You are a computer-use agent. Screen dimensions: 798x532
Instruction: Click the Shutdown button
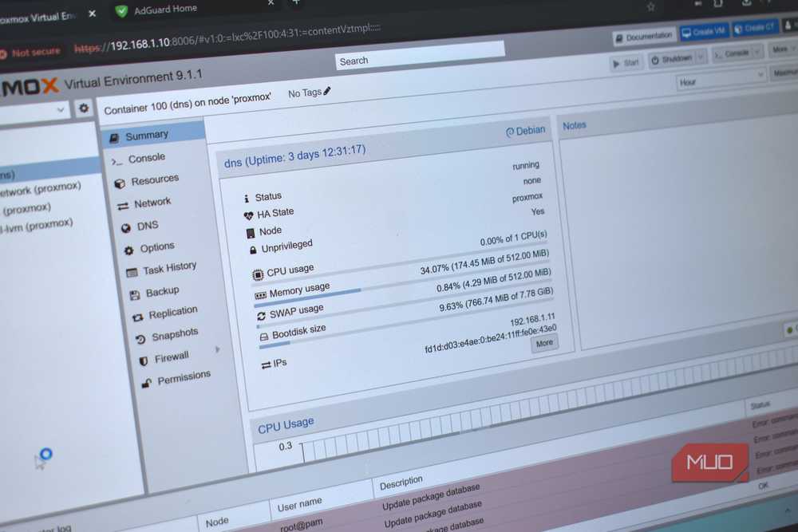(672, 58)
